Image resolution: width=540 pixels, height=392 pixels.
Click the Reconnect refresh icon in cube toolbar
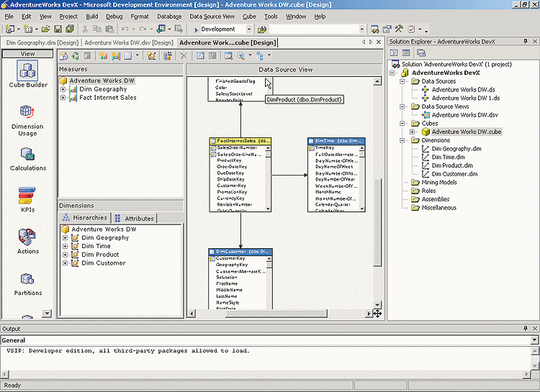pyautogui.click(x=76, y=56)
